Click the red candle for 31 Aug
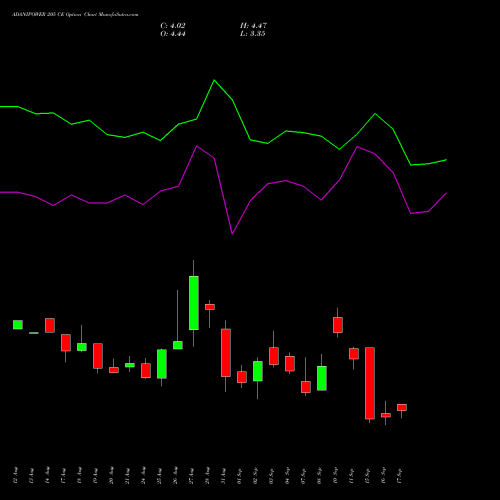This screenshot has width=500, height=500. (x=226, y=353)
